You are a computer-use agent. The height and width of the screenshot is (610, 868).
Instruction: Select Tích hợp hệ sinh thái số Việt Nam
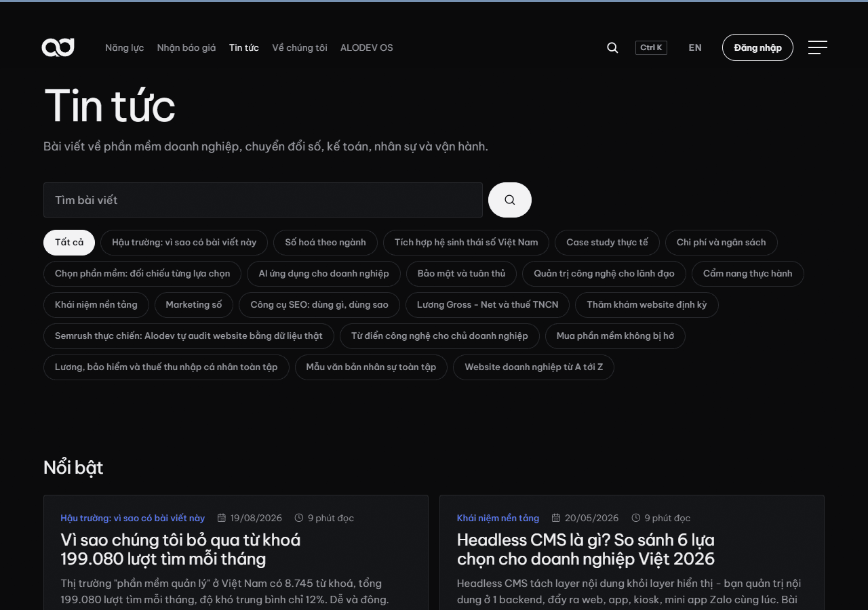coord(467,243)
